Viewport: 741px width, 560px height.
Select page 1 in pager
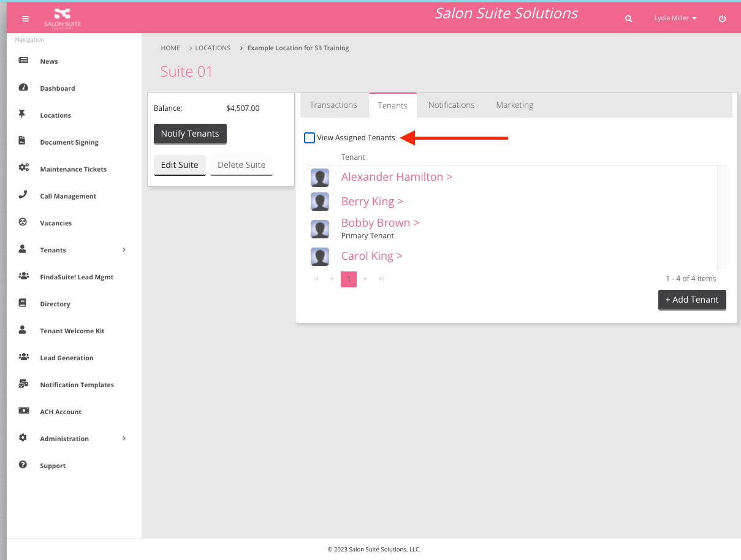click(349, 279)
